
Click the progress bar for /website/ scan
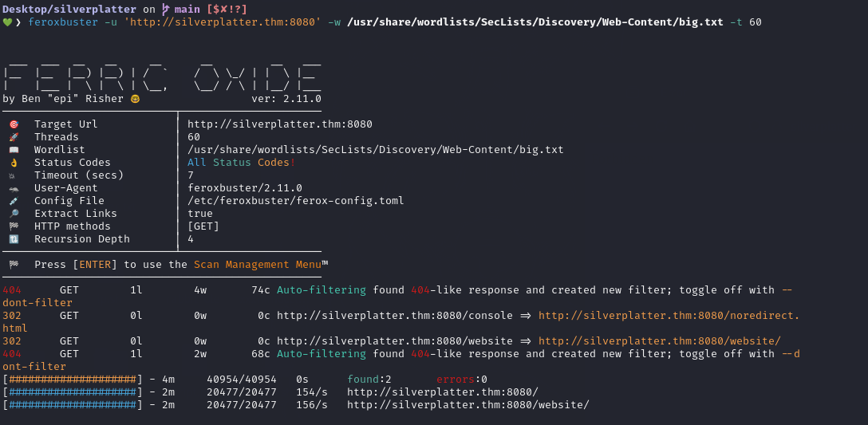[x=73, y=405]
